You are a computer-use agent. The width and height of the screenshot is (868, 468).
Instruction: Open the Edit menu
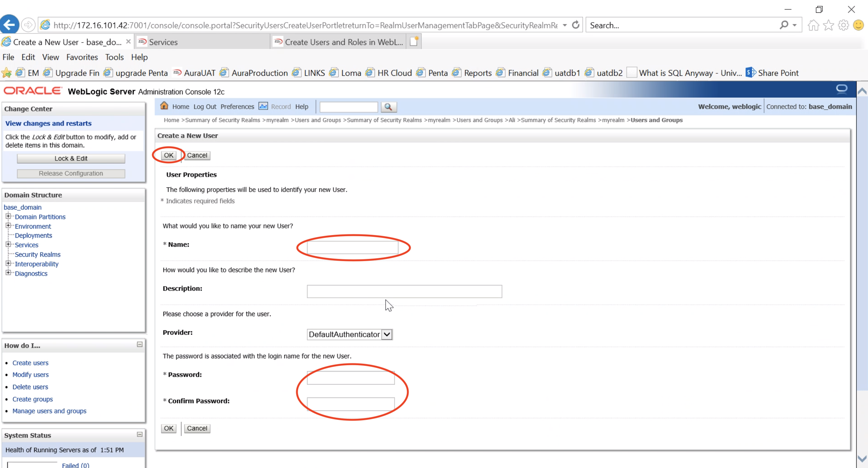pyautogui.click(x=28, y=57)
